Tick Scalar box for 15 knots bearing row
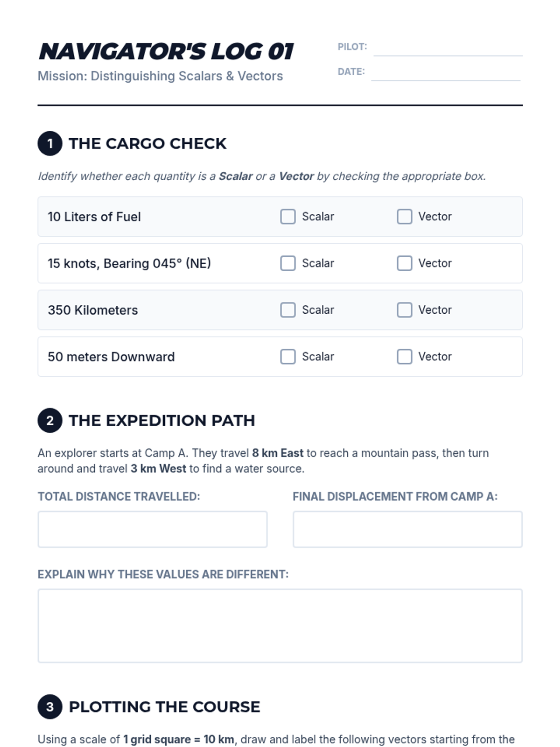 tap(288, 263)
